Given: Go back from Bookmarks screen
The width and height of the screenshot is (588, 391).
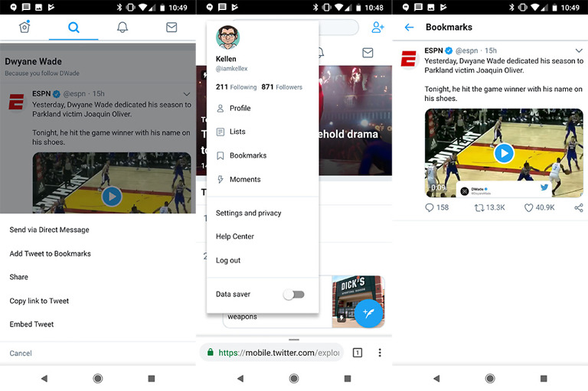Looking at the screenshot, I should [x=409, y=27].
